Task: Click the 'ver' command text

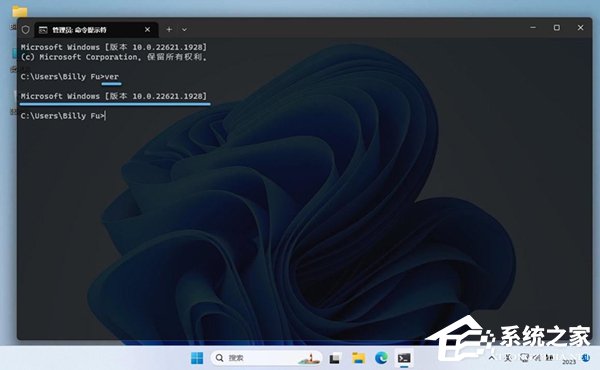Action: 112,77
